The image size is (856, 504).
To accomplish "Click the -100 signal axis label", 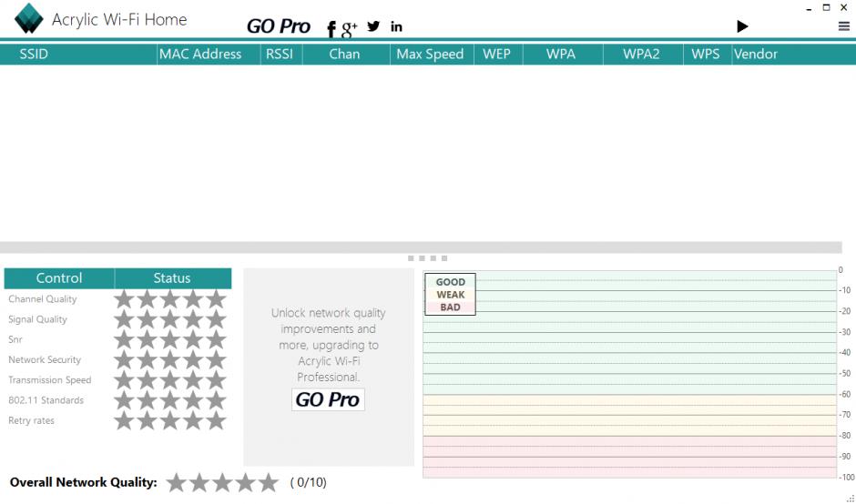I will [x=846, y=478].
